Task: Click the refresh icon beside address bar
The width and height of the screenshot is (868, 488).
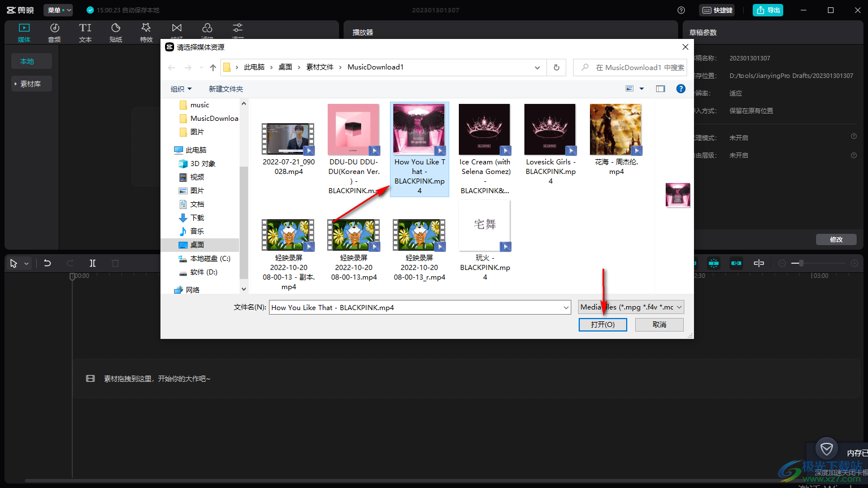Action: pyautogui.click(x=557, y=67)
